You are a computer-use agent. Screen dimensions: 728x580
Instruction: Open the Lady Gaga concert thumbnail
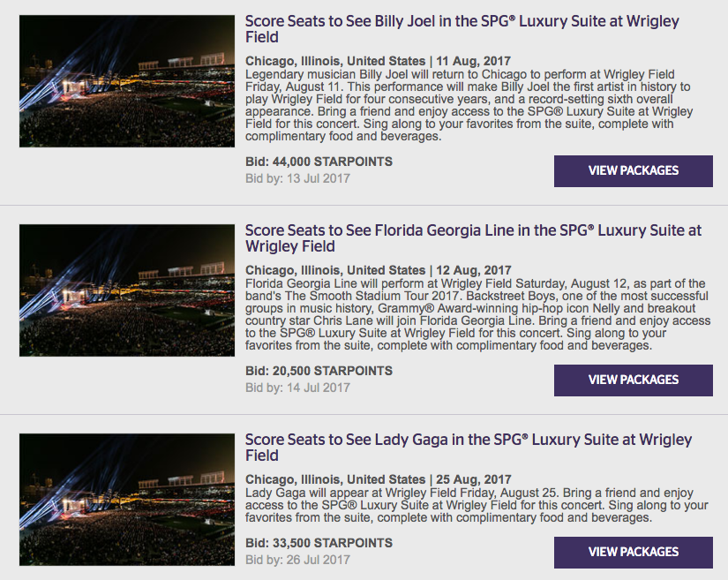click(x=126, y=500)
